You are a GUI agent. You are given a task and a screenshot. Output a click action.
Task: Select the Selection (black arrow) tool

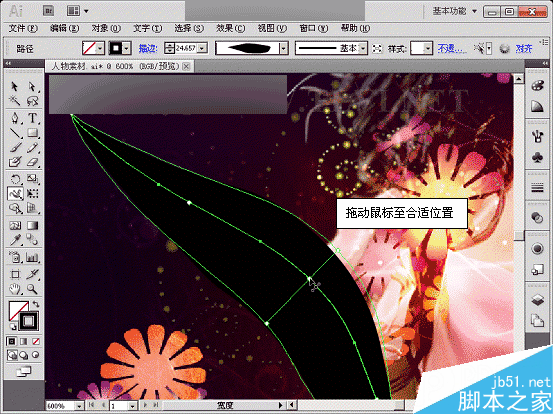(x=14, y=87)
